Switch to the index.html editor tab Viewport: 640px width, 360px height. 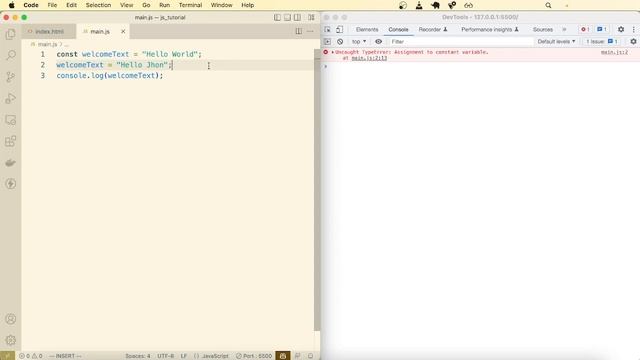[49, 31]
